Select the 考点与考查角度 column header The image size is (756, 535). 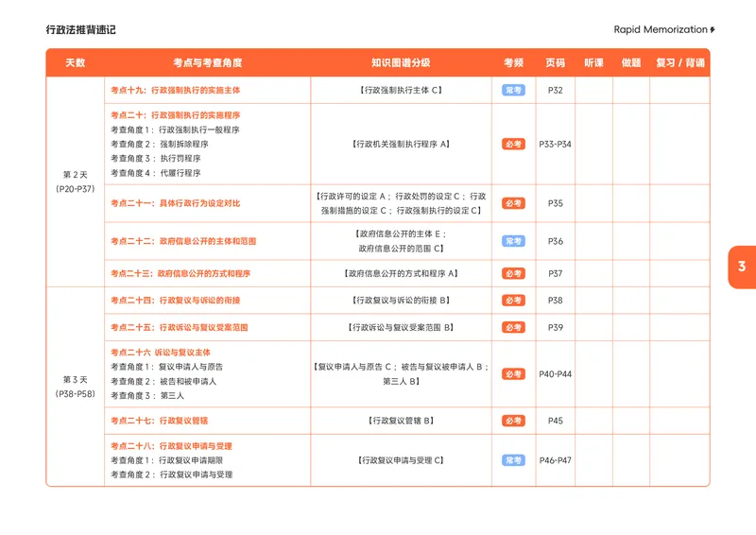(207, 62)
